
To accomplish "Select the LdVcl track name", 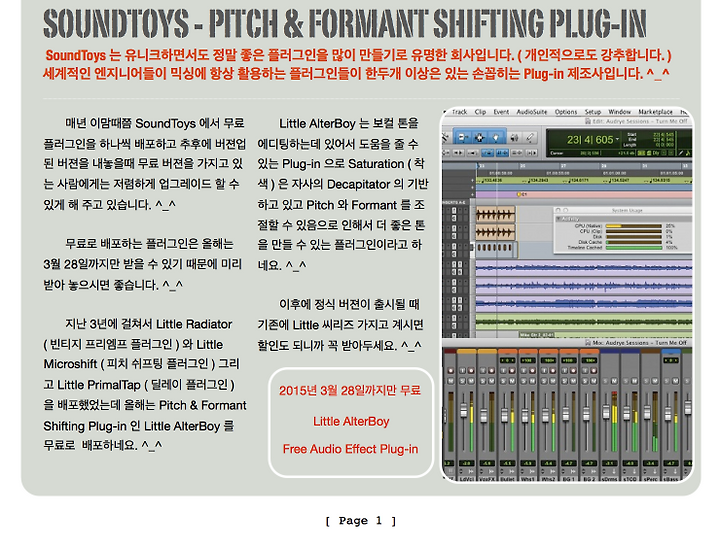I will coord(467,479).
